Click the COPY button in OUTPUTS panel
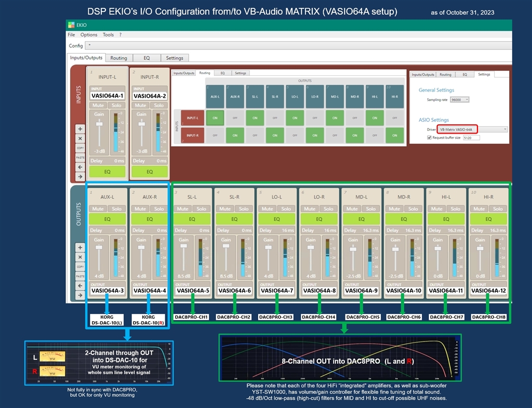This screenshot has height=408, width=532. coord(80,267)
